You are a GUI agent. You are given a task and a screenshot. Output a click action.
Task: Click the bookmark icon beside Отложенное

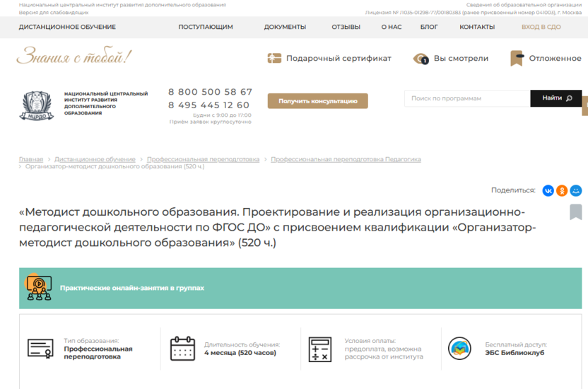[517, 58]
